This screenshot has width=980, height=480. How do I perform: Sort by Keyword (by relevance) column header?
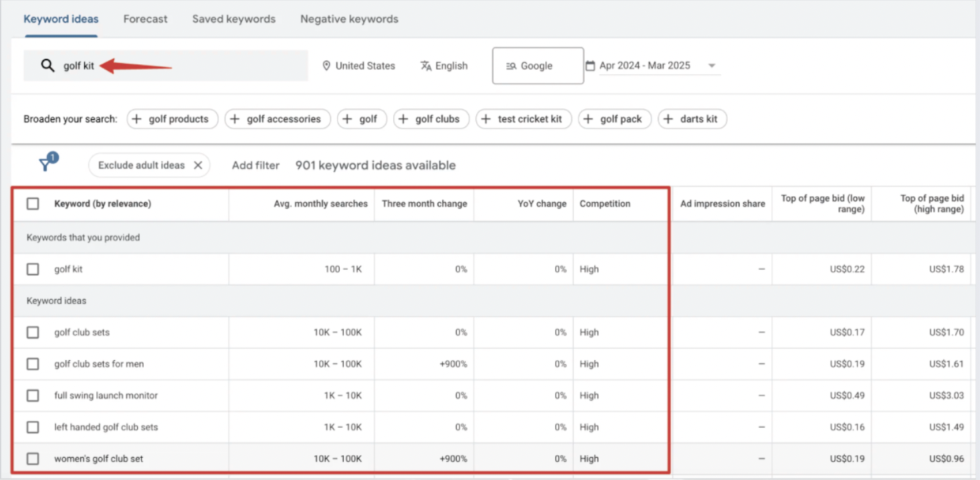[102, 204]
